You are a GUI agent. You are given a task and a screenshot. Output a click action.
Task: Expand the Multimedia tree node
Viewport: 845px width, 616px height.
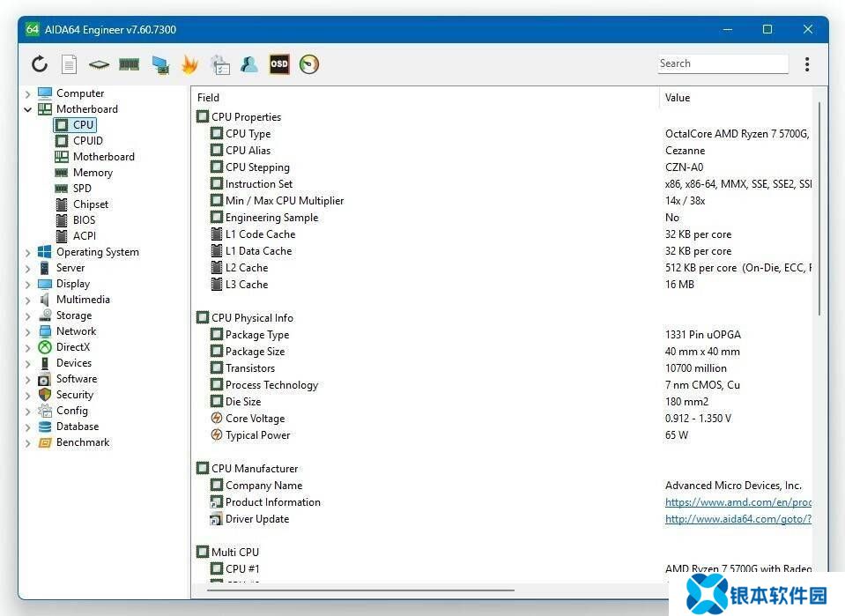pyautogui.click(x=27, y=300)
